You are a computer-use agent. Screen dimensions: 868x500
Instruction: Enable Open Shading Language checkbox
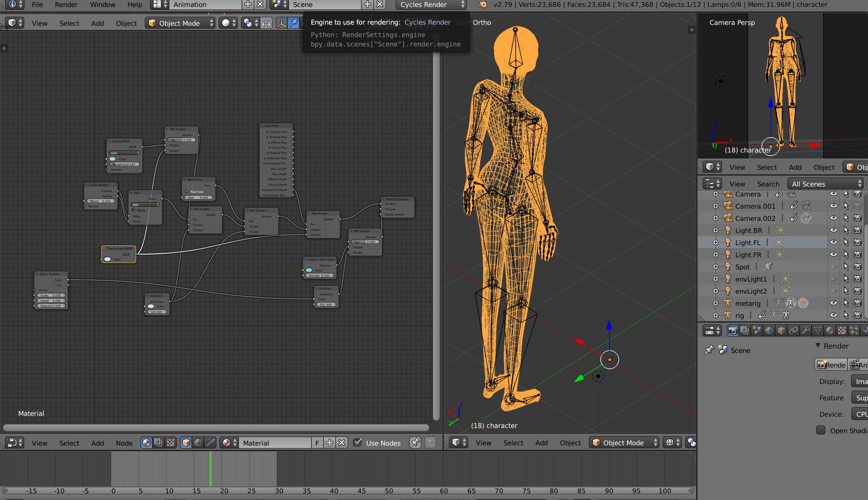pos(821,430)
